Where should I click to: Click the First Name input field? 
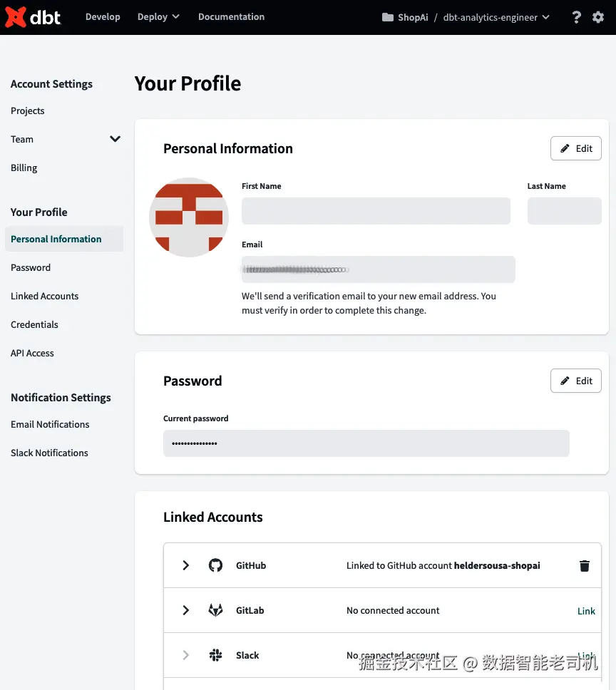pos(376,211)
